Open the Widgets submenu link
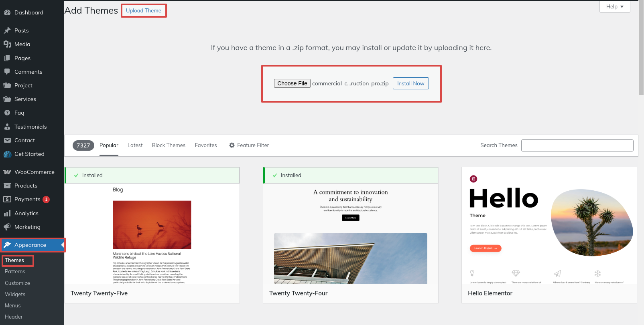 tap(15, 294)
